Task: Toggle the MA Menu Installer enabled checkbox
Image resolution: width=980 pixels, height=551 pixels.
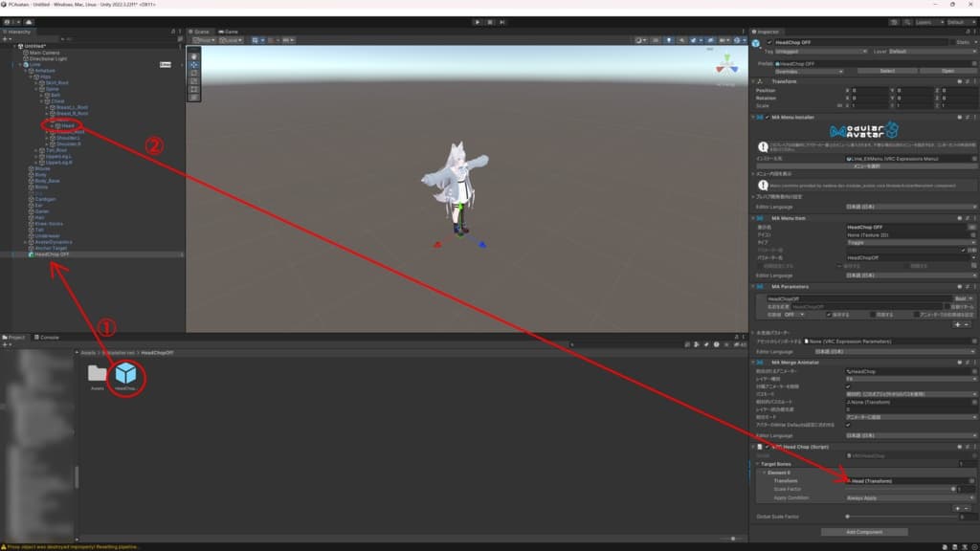Action: (x=768, y=118)
